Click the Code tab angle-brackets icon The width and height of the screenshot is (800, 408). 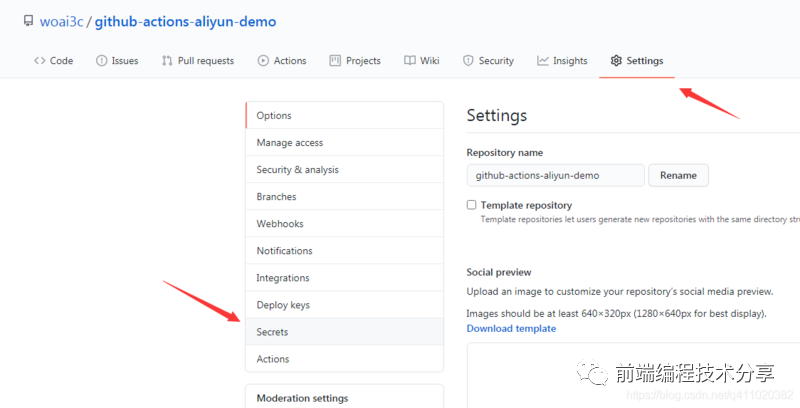pos(39,61)
